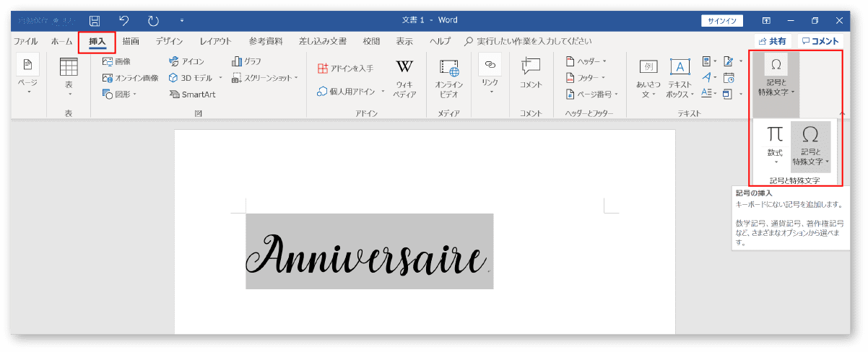Viewport: 868px width, 352px height.
Task: Click the Redo arrow in the title bar
Action: (153, 21)
